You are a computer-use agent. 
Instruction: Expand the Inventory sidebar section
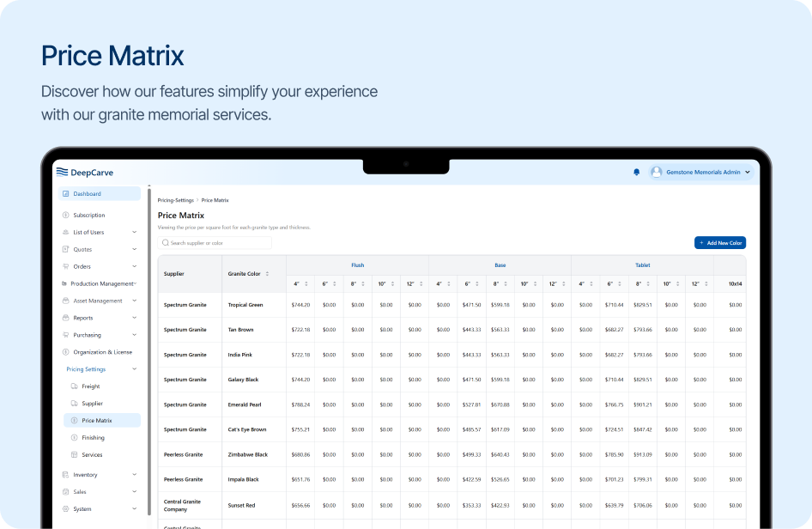134,475
